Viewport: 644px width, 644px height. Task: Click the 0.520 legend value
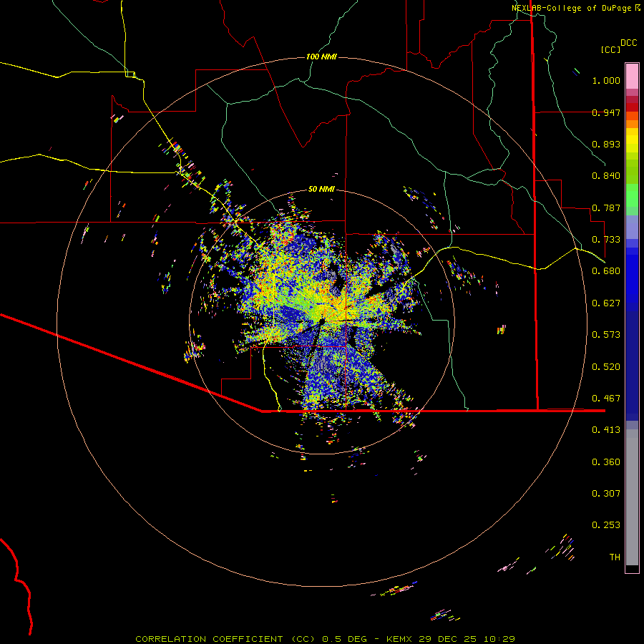click(606, 367)
